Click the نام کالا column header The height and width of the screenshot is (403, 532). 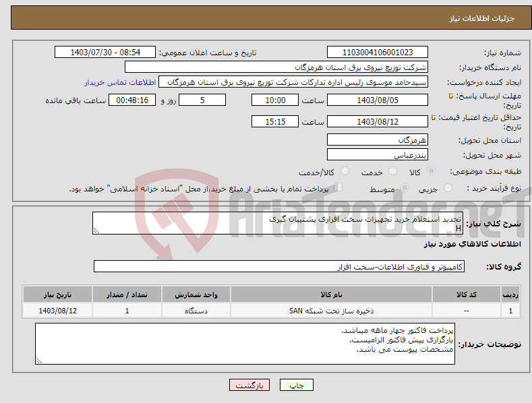click(x=331, y=294)
